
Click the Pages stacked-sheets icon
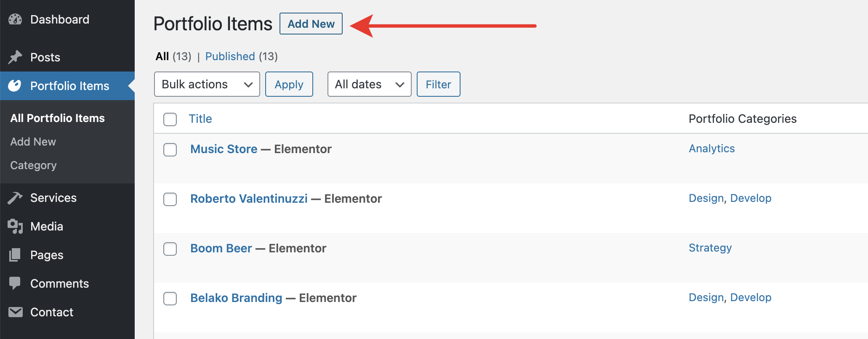pos(15,255)
